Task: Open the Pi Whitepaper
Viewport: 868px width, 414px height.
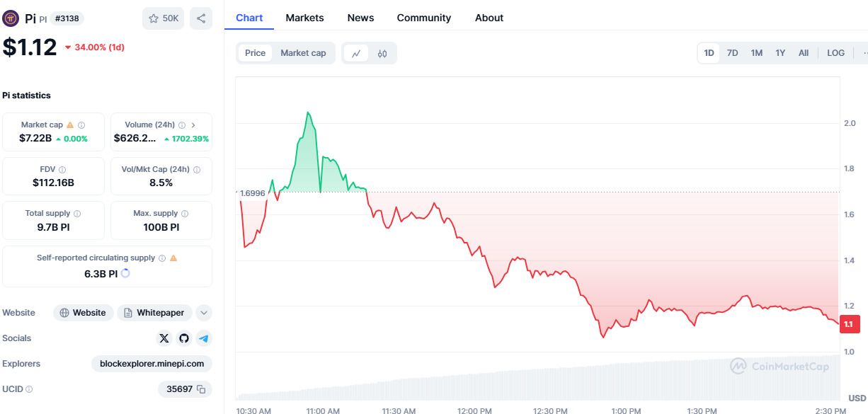Action: [x=154, y=313]
